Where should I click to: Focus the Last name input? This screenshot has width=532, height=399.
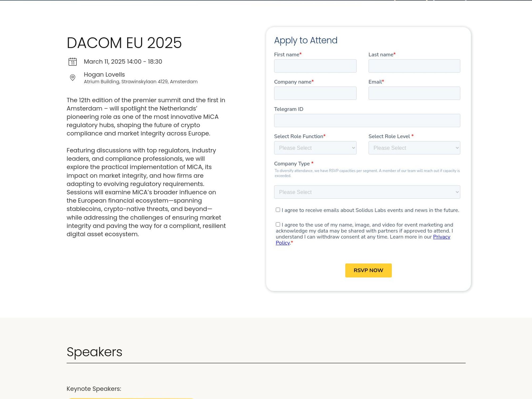(x=414, y=66)
